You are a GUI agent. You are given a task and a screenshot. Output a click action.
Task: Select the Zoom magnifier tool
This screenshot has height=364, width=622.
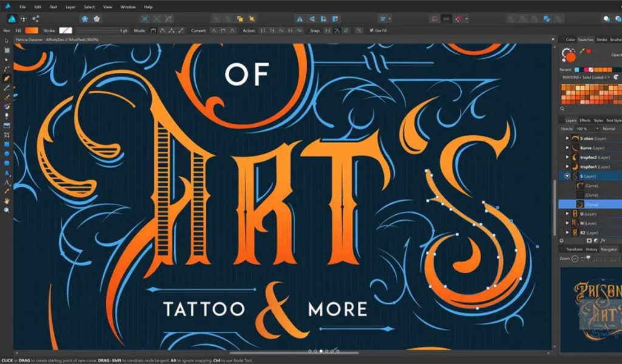(7, 211)
